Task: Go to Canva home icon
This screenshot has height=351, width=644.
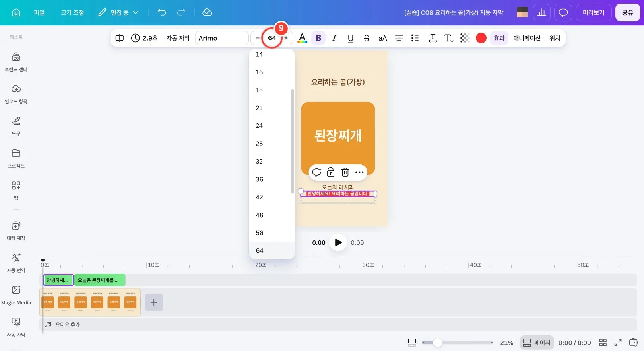Action: point(16,12)
